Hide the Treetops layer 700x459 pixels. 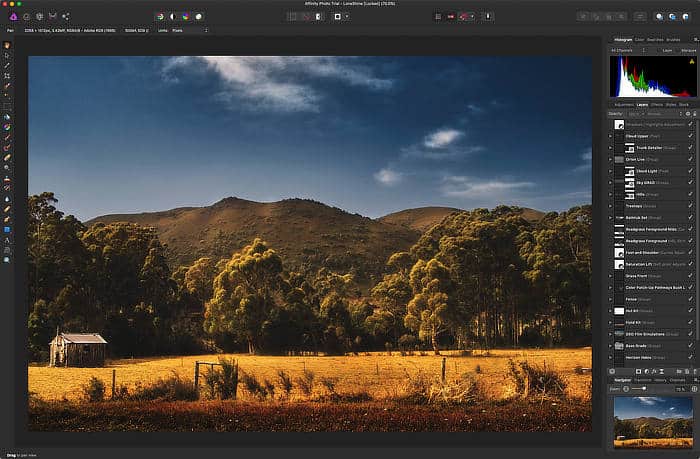(691, 206)
